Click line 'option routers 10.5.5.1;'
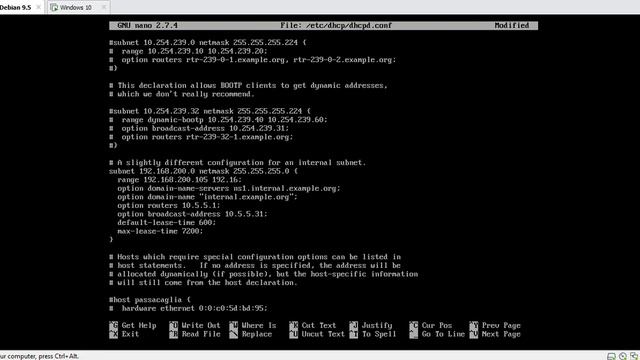640x360 pixels. (169, 205)
